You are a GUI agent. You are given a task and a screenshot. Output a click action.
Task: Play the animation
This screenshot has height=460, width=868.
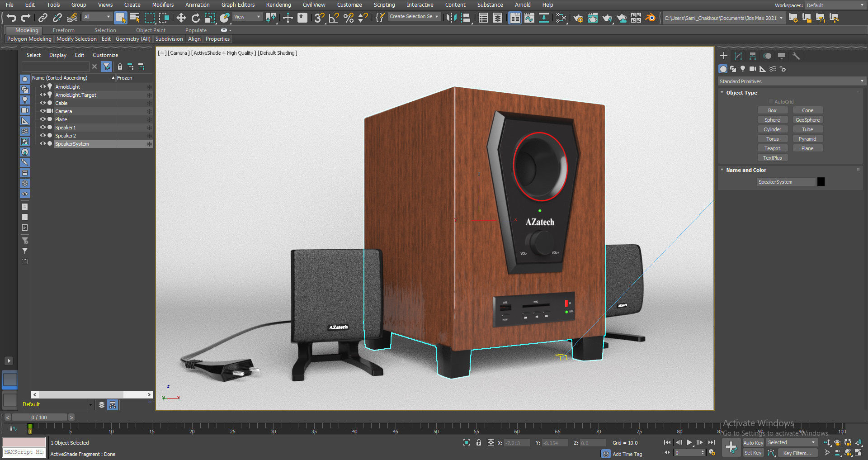[689, 443]
